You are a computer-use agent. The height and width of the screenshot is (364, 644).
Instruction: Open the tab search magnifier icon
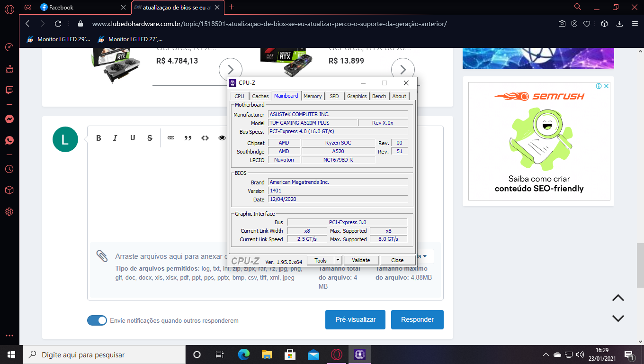coord(578,7)
